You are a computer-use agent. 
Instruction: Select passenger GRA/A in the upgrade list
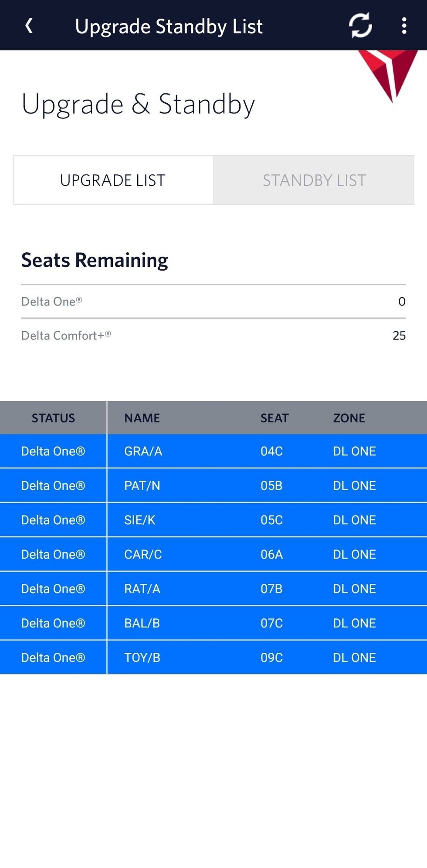[142, 451]
